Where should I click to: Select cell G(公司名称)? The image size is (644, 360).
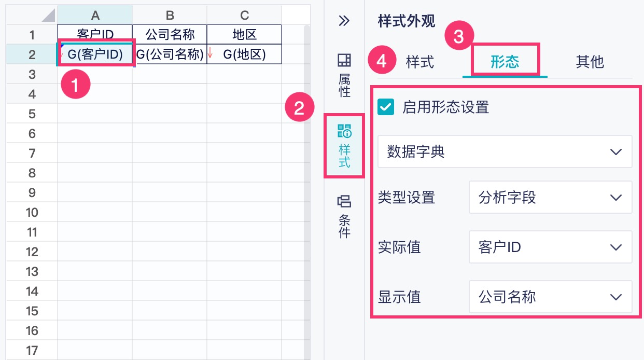(170, 54)
